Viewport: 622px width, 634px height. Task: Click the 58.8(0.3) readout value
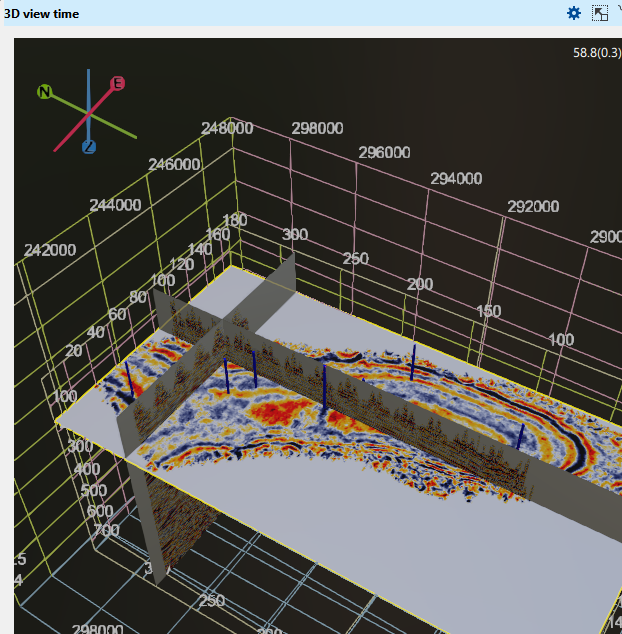click(597, 53)
